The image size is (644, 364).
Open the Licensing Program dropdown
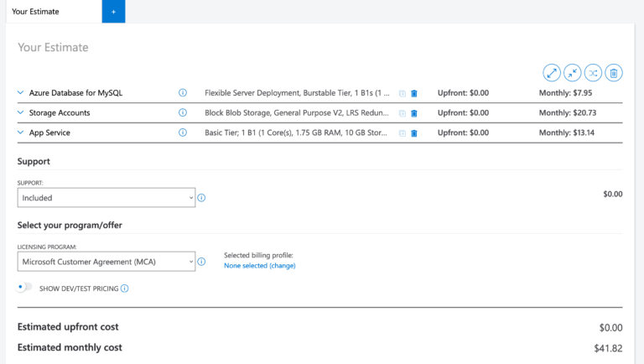(106, 262)
